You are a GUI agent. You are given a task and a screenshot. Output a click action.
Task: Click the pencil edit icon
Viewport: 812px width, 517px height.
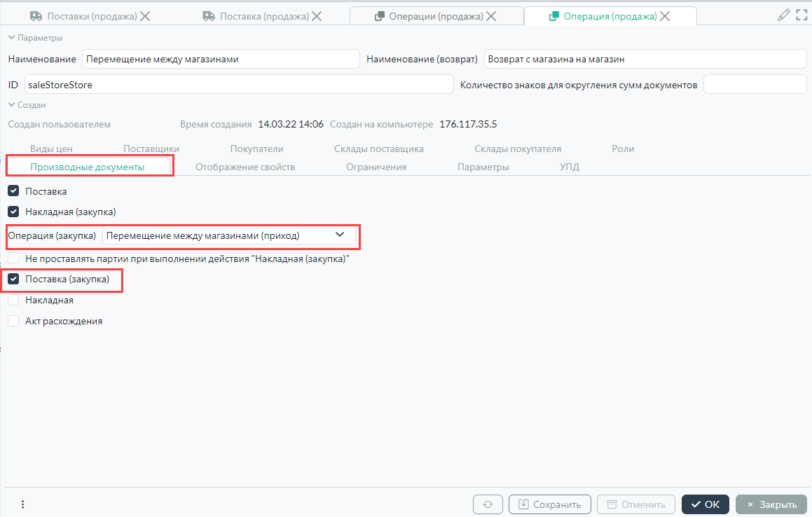tap(784, 15)
